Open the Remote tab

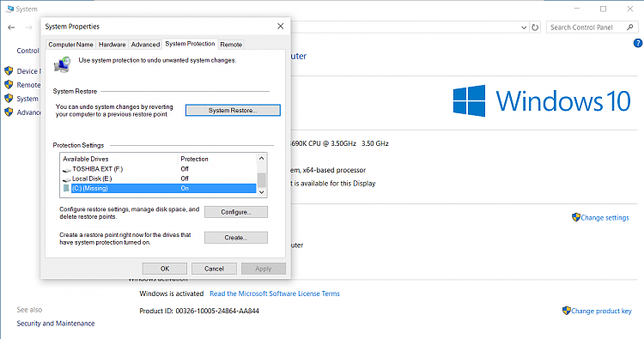tap(231, 45)
